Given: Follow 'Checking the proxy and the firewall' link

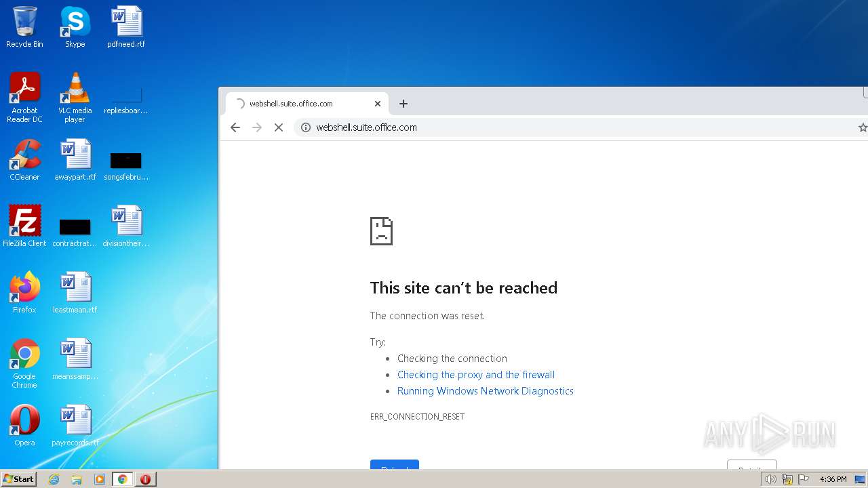Looking at the screenshot, I should click(x=476, y=375).
